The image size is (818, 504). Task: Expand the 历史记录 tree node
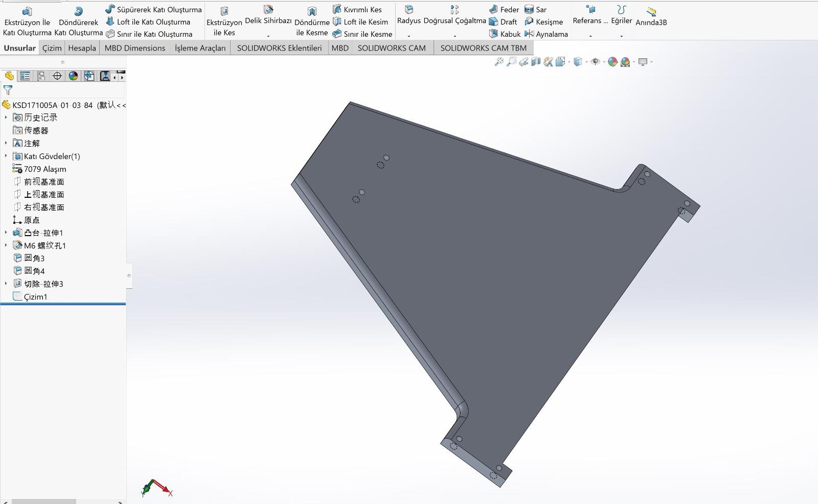(6, 118)
